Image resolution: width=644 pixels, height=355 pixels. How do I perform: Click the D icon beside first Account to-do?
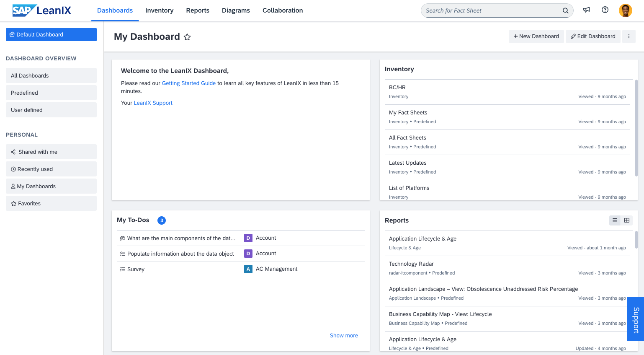click(248, 238)
